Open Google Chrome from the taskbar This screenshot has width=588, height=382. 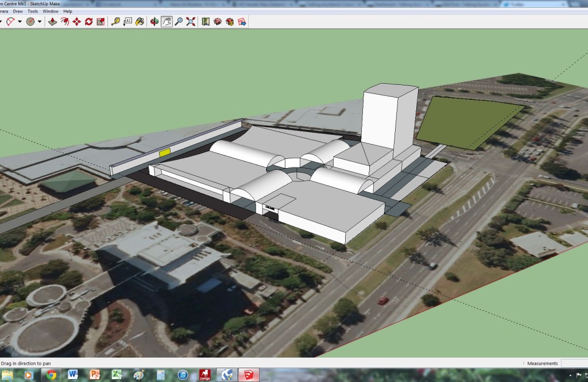point(51,375)
